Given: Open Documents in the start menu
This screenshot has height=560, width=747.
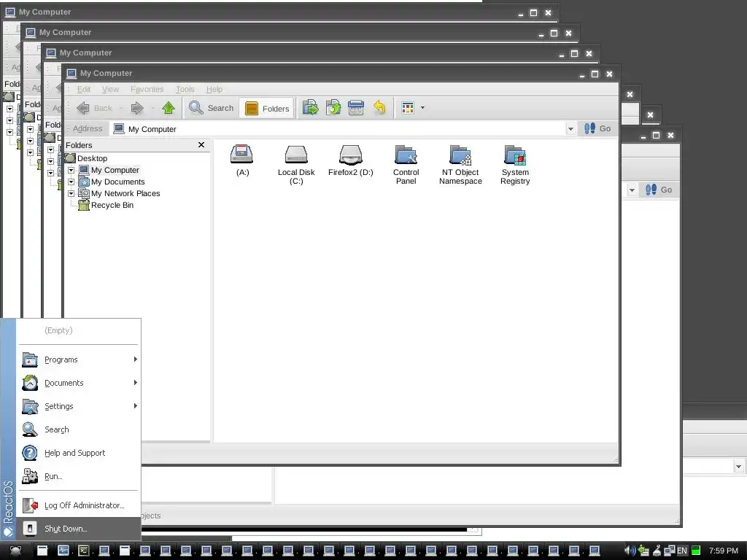Looking at the screenshot, I should [x=79, y=383].
